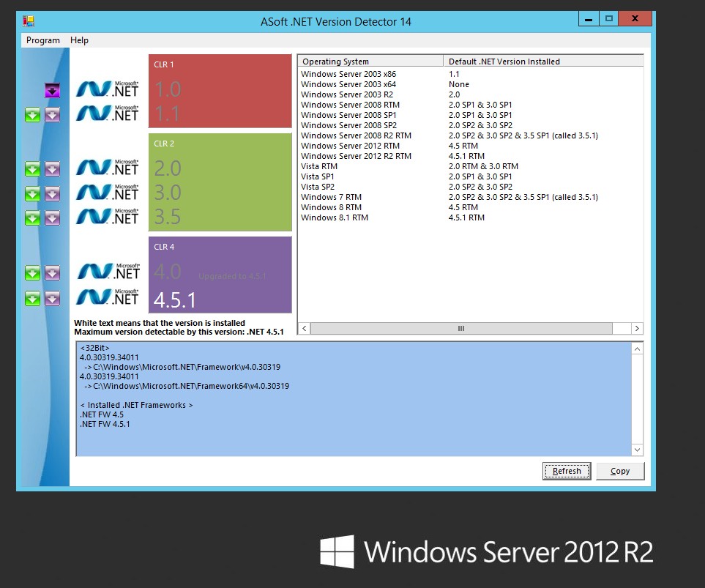705x588 pixels.
Task: Download .NET 2.0 using the green arrow
Action: coord(32,169)
